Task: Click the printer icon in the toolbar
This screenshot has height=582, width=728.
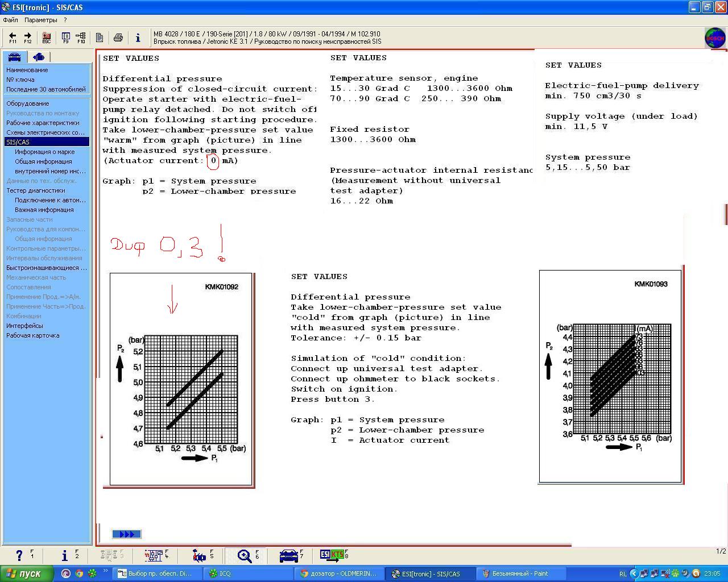Action: 118,38
